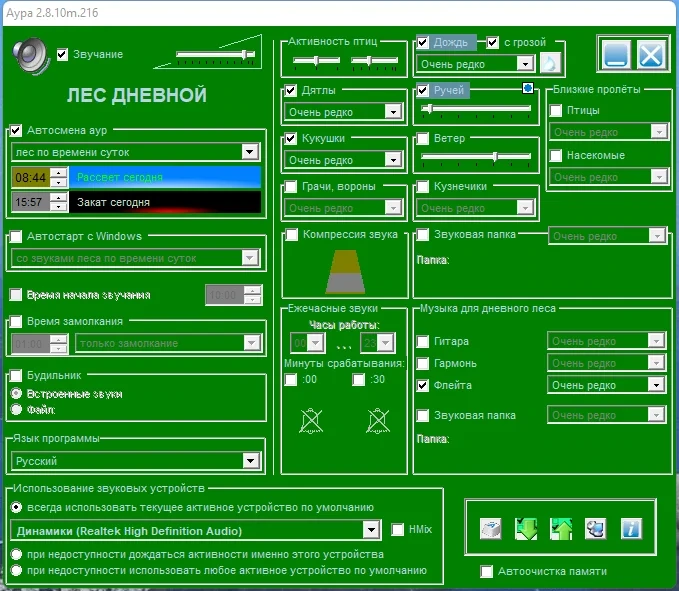
Task: Increase sunrise time with up stepper
Action: click(58, 173)
